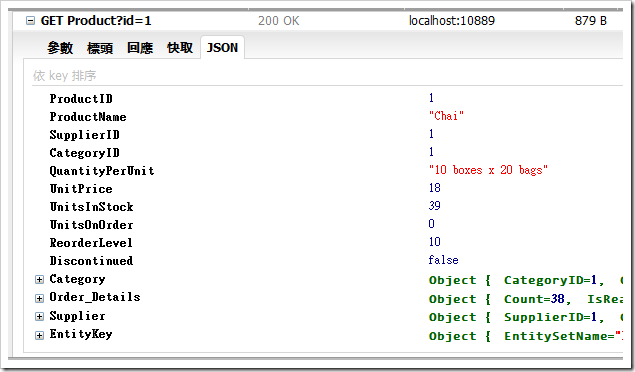Click the Supplier key label
Image resolution: width=635 pixels, height=372 pixels.
77,316
